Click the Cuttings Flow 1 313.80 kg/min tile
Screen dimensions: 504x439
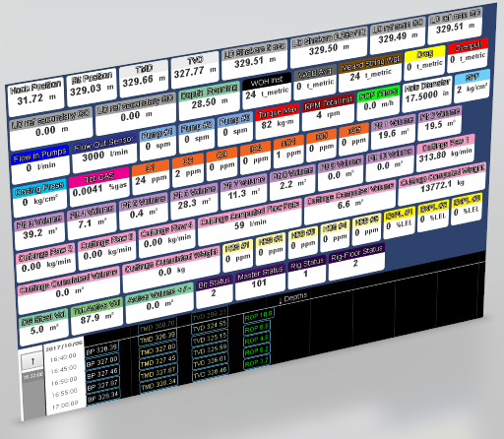[x=445, y=153]
